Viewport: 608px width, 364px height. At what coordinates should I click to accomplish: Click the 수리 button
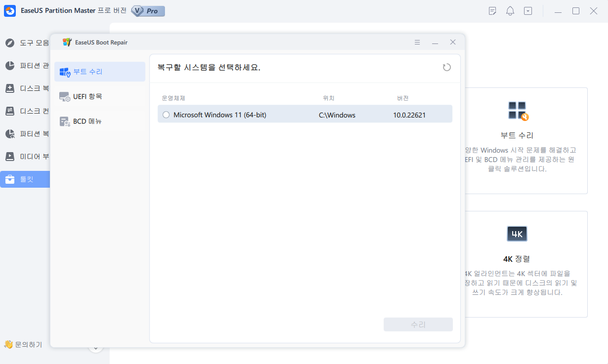point(418,324)
